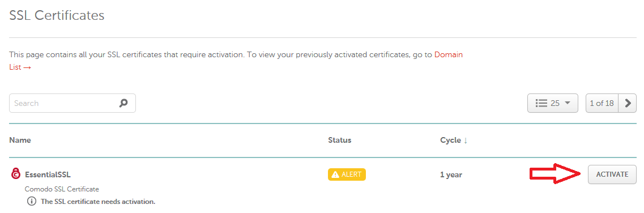644x213 pixels.
Task: Click the '1 year' cycle value
Action: pyautogui.click(x=451, y=175)
